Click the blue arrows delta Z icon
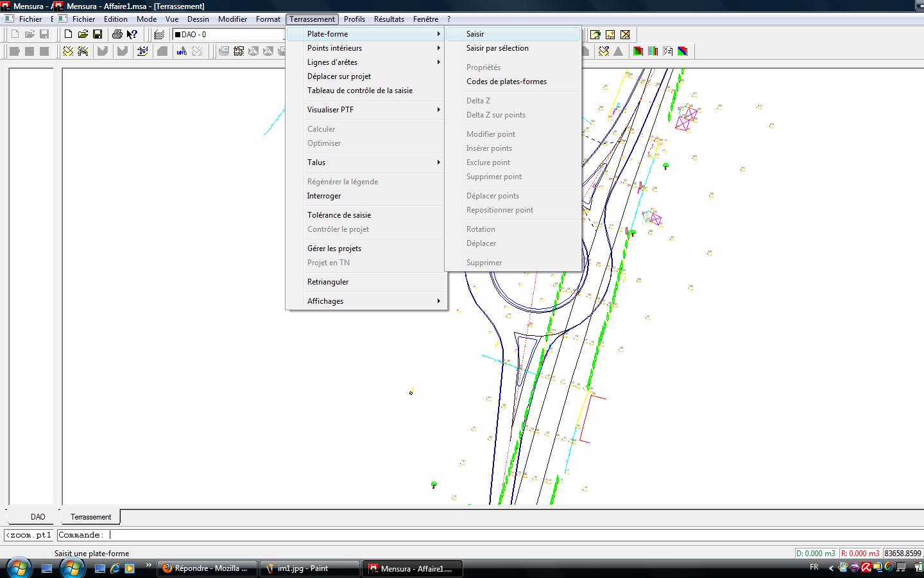The width and height of the screenshot is (924, 578). (142, 51)
